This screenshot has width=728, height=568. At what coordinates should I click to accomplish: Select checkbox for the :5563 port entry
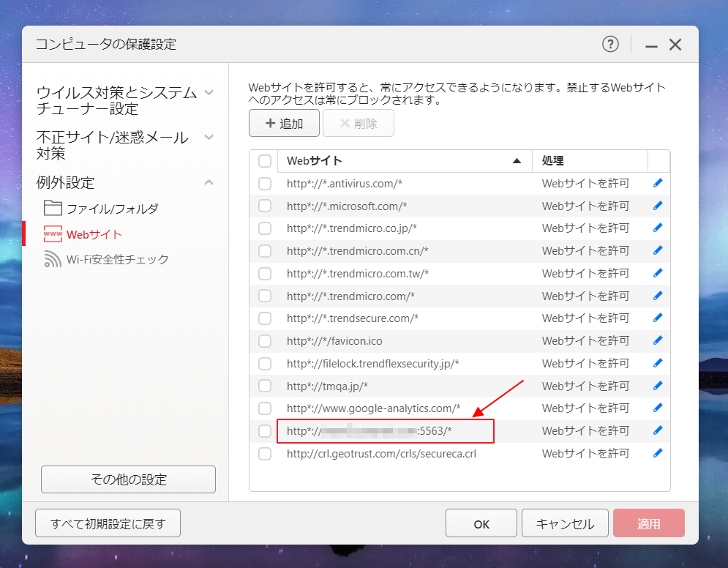[x=265, y=431]
